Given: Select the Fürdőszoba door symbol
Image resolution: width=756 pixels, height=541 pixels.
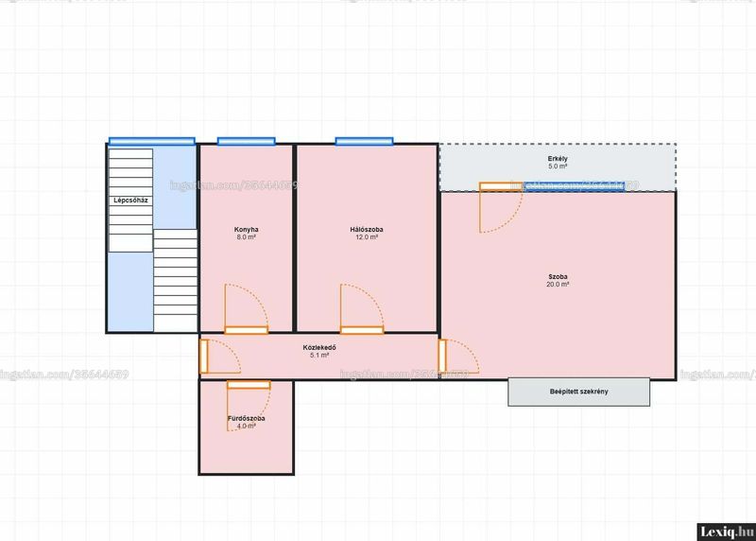Looking at the screenshot, I should pos(249,406).
